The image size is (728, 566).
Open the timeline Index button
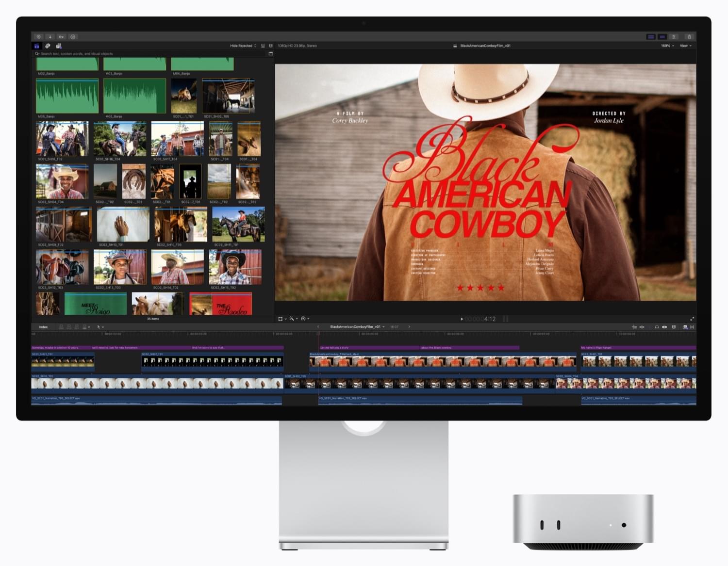(43, 327)
